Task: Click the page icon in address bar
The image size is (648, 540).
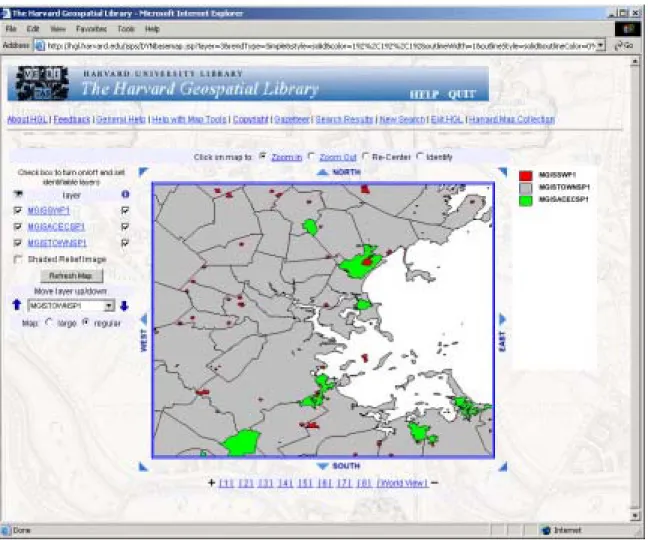Action: 40,45
